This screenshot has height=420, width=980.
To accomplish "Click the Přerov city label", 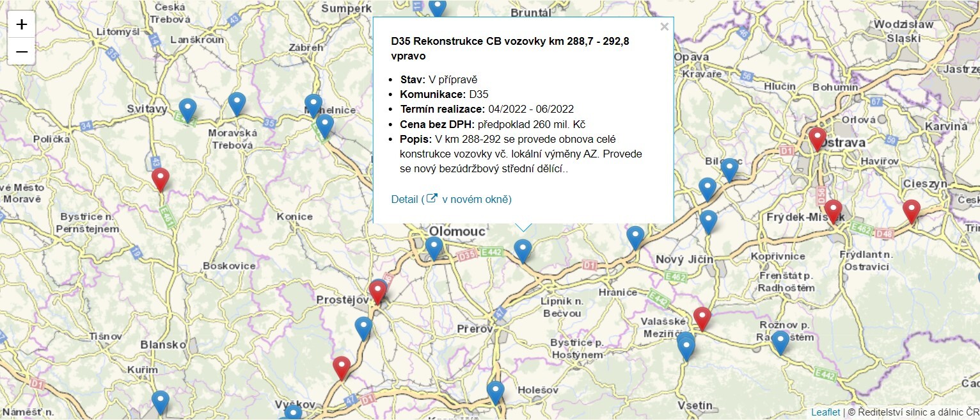I will [x=475, y=329].
